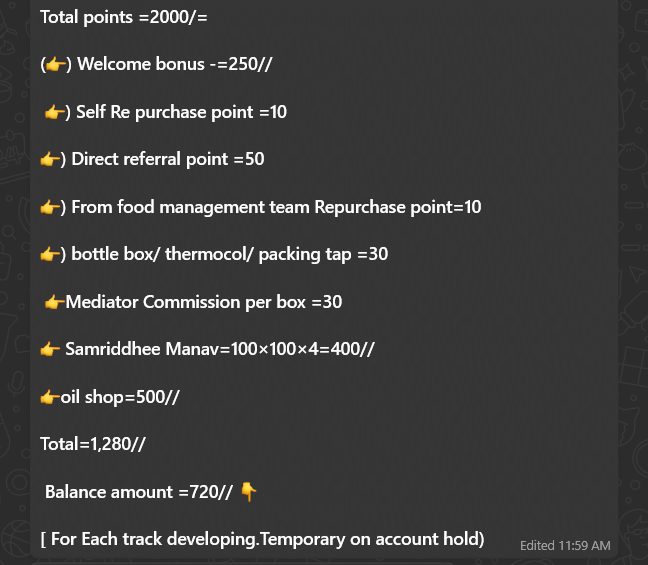Click the down-pointing emoji after Balance amount
Screen dimensions: 648x565
point(249,491)
